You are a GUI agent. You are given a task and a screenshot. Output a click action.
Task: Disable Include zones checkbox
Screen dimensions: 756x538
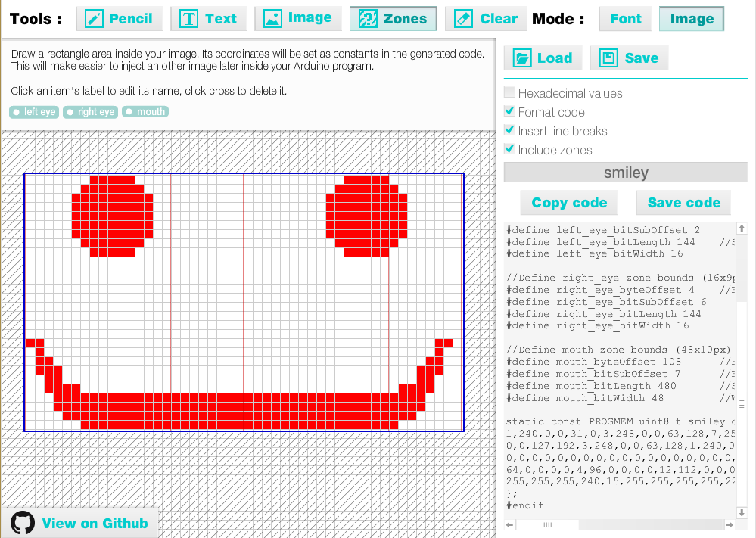(509, 150)
